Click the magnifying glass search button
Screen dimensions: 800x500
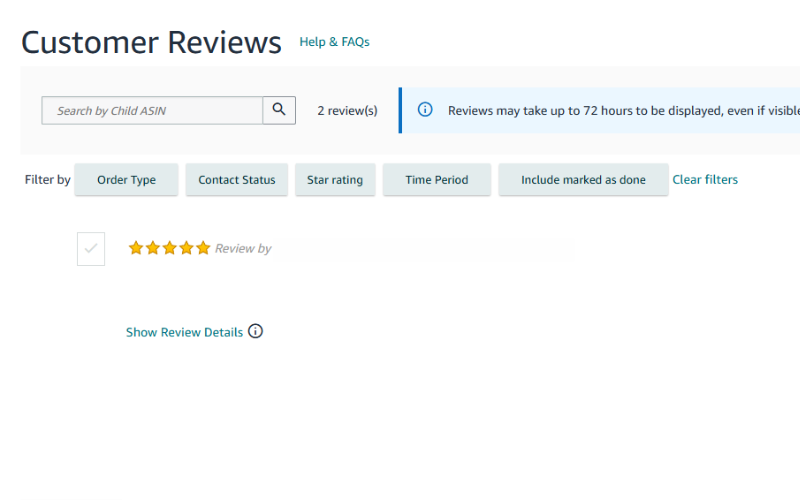tap(279, 110)
